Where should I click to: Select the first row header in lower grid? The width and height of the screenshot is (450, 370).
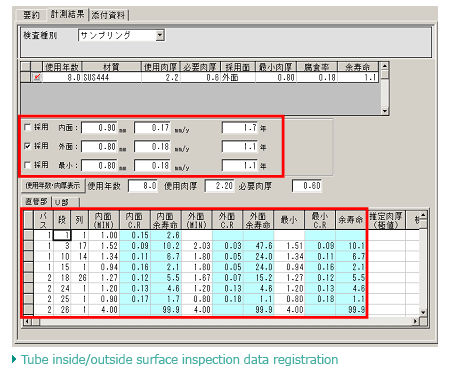click(x=29, y=235)
